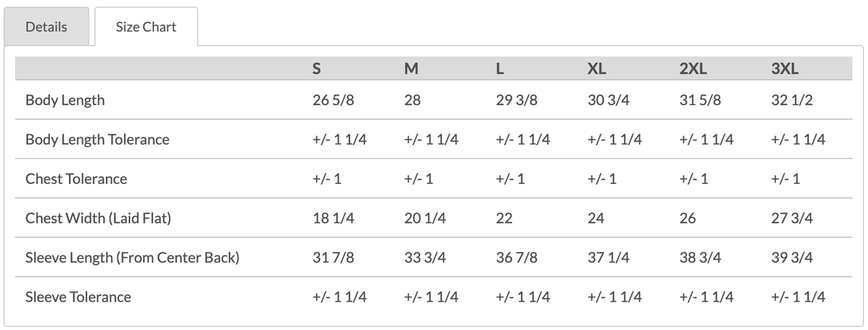The image size is (868, 330).
Task: Click the 18 1/4 chest width value
Action: tap(333, 218)
